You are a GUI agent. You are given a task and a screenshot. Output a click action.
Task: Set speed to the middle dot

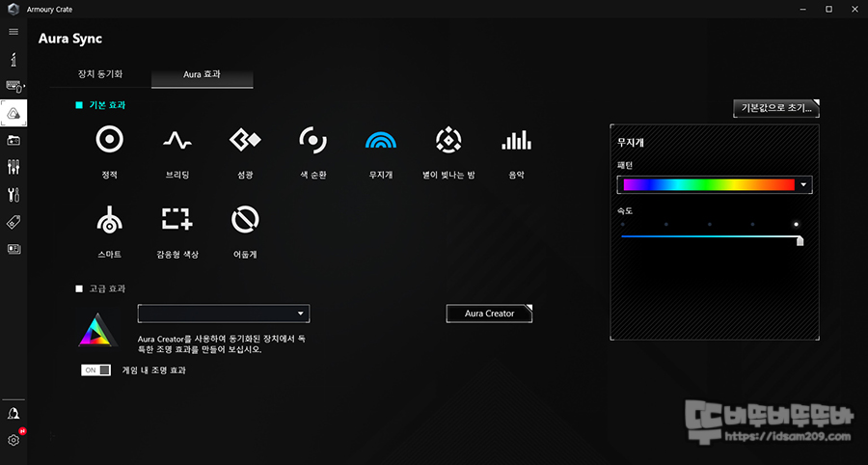[710, 224]
